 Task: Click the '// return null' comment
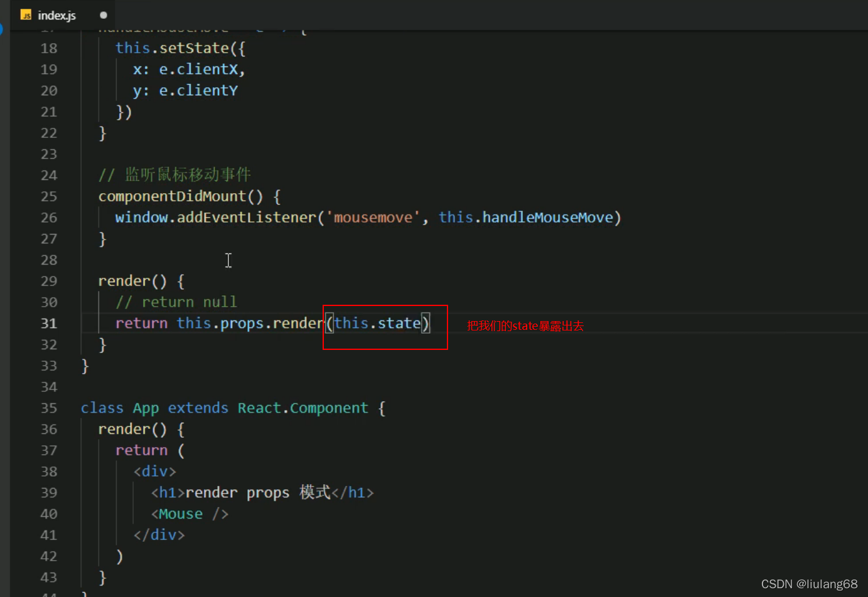point(176,302)
